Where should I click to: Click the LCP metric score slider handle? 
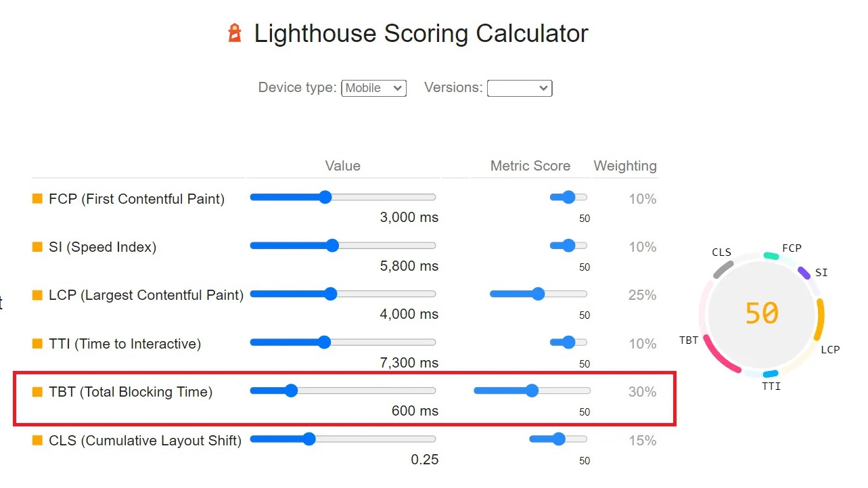(x=538, y=294)
